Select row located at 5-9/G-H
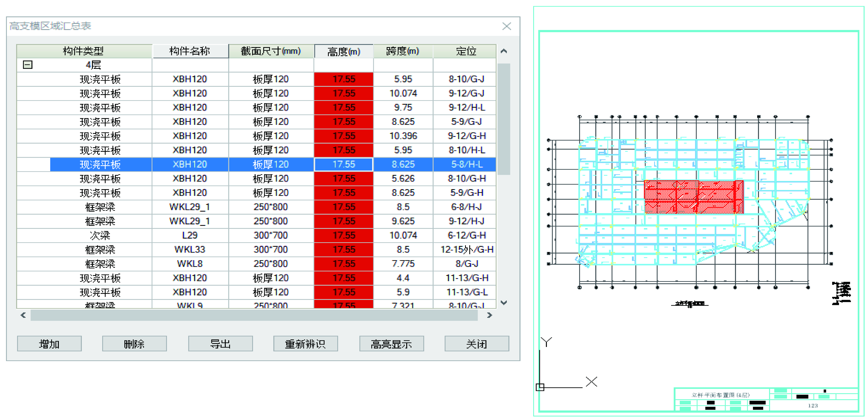The width and height of the screenshot is (868, 418). point(256,193)
